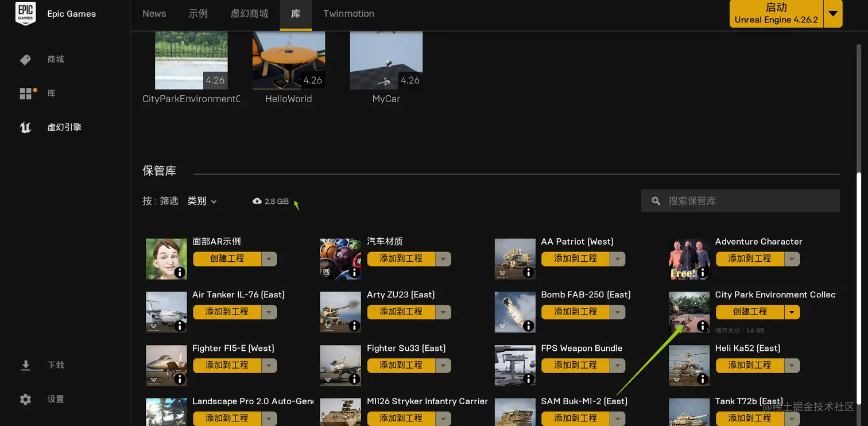Expand dropdown arrow for AA Patriot (West)
The height and width of the screenshot is (426, 868).
tap(618, 259)
